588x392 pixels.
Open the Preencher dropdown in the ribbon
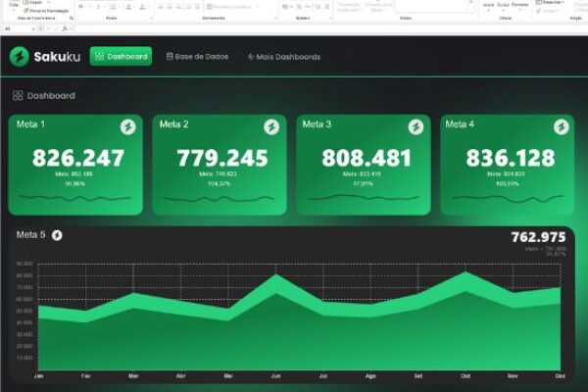pos(550,2)
